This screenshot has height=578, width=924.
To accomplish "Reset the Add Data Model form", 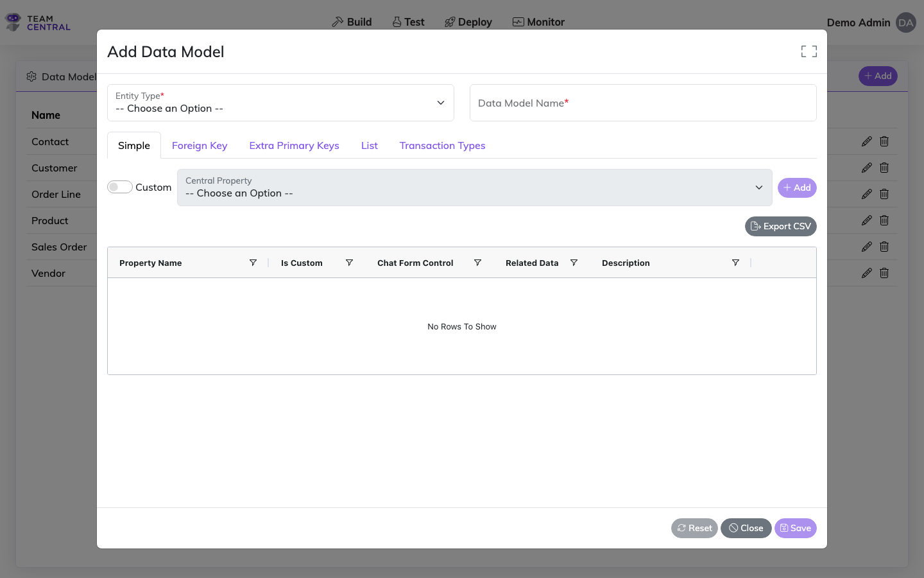I will coord(694,528).
